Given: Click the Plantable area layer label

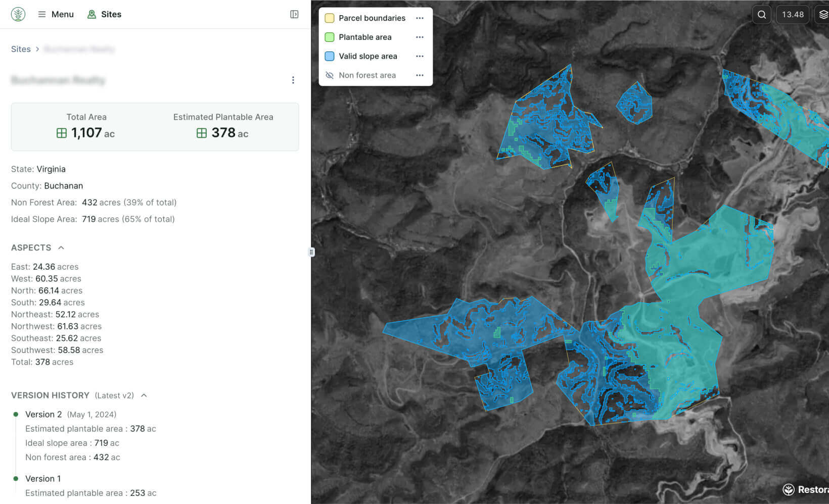Looking at the screenshot, I should point(365,37).
